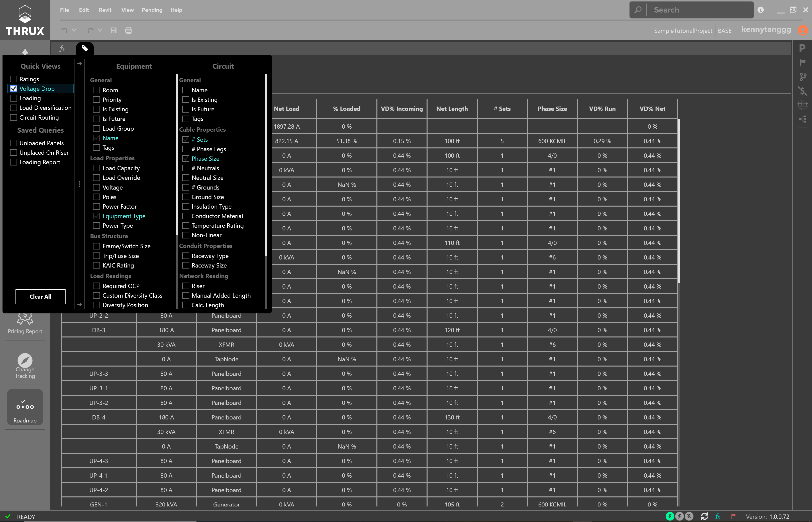
Task: Click the bottom arrow expander of filter panel
Action: coord(79,304)
